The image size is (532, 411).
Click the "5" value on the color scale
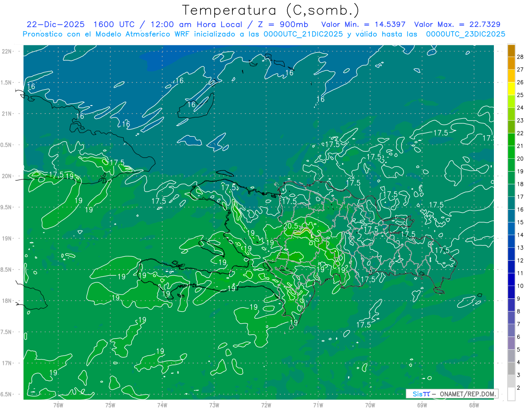click(x=519, y=350)
